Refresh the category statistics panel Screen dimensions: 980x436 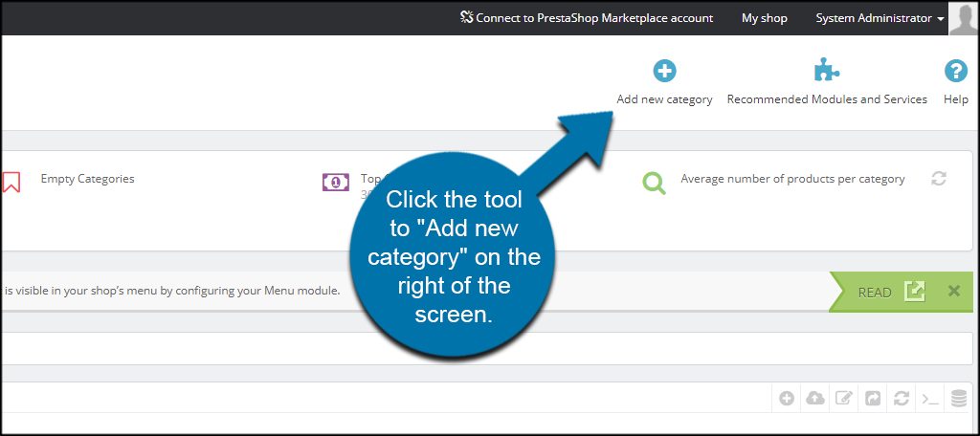click(939, 179)
